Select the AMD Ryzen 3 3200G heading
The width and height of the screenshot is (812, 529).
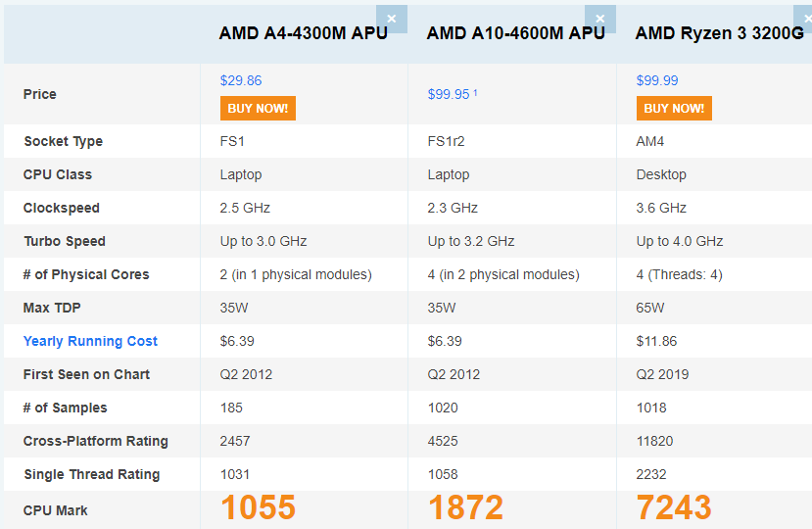coord(719,33)
